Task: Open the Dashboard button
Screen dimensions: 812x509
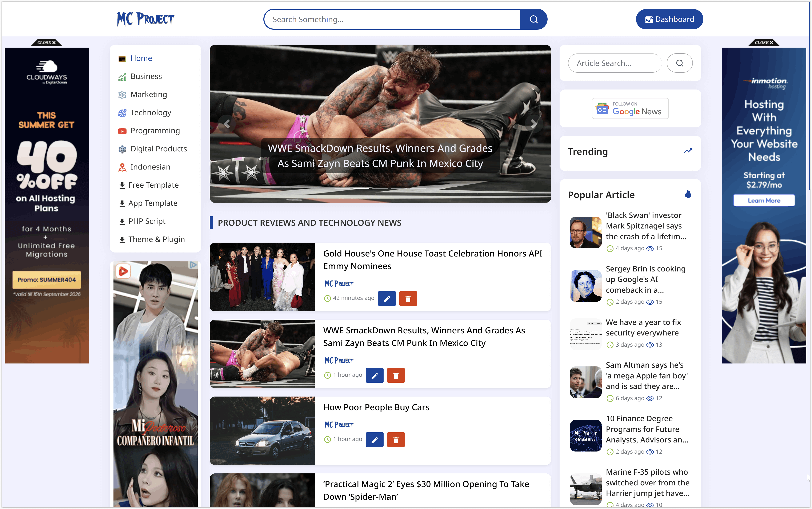Action: [x=669, y=19]
